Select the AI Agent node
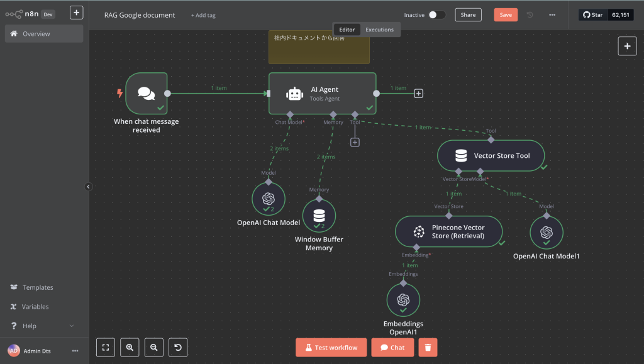Screen dimensions: 644x364 click(x=323, y=94)
